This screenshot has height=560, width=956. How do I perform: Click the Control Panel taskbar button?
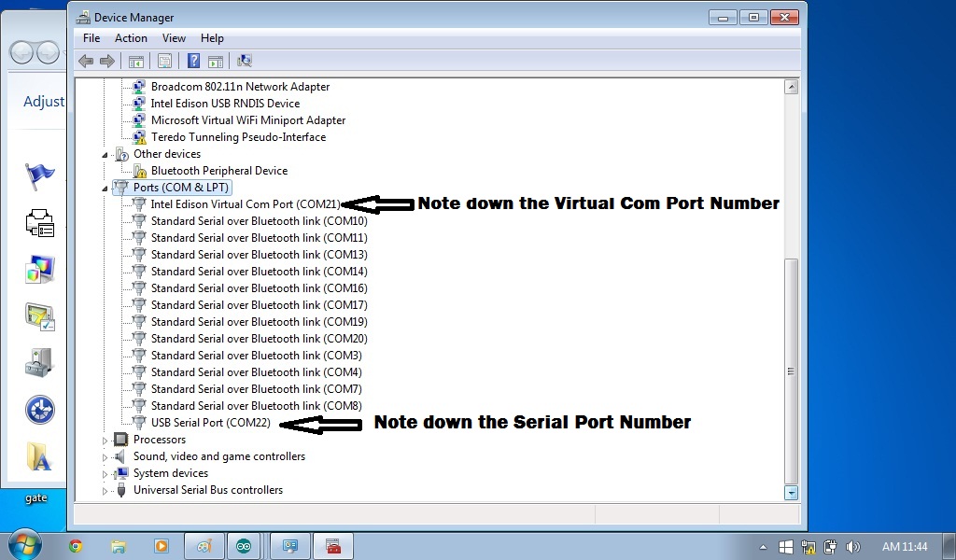pyautogui.click(x=289, y=546)
